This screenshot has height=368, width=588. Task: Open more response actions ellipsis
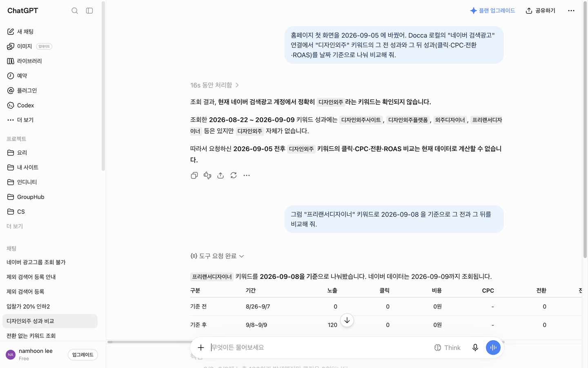pos(247,175)
